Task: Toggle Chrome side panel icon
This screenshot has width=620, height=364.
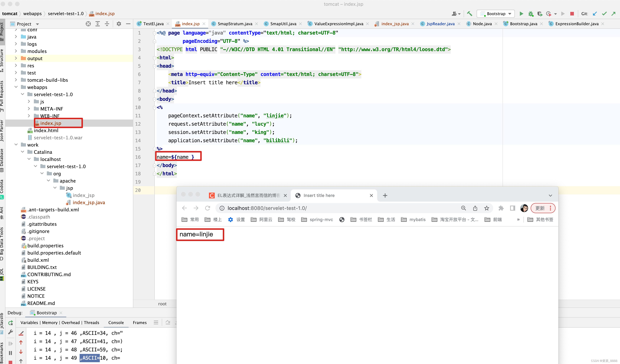Action: pos(512,208)
